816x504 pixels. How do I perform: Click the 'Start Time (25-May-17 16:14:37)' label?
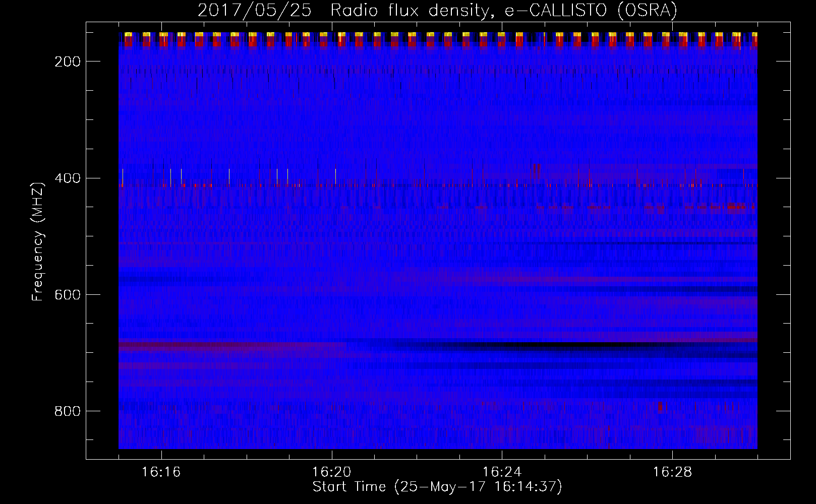(x=437, y=487)
